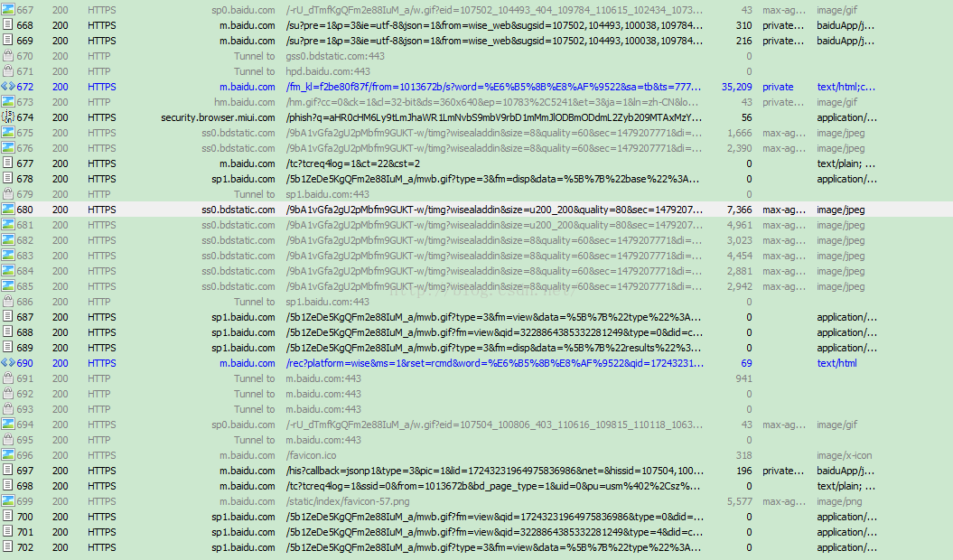953x560 pixels.
Task: Click the image icon of session 673
Action: click(8, 101)
